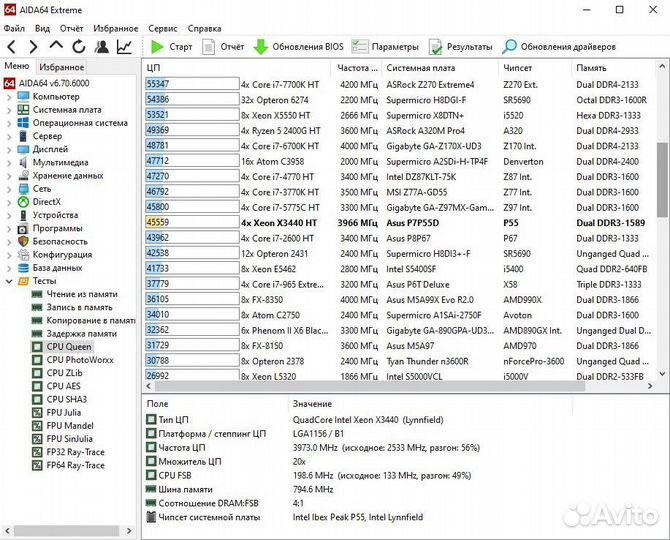
Task: Click the Операционная система Windows icon
Action: tap(24, 123)
